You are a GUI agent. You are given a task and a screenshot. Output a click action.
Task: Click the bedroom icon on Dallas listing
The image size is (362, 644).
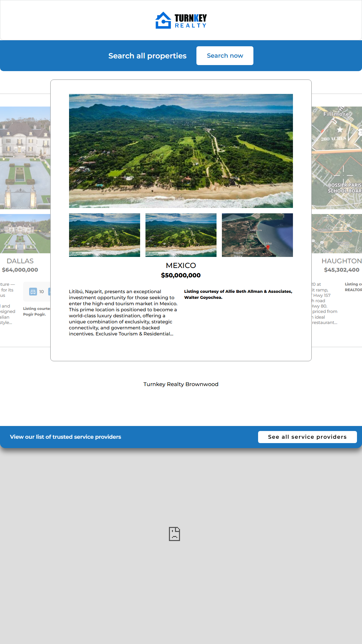pos(33,291)
